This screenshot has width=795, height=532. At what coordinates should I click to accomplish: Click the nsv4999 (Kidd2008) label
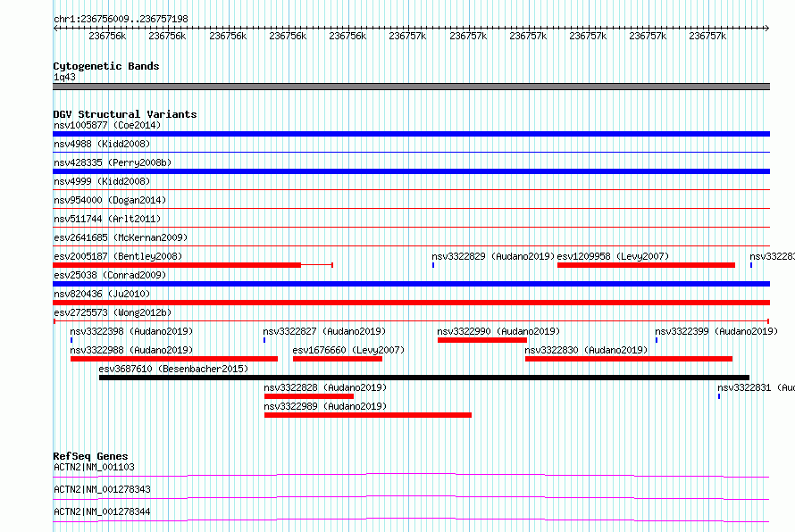[x=102, y=181]
